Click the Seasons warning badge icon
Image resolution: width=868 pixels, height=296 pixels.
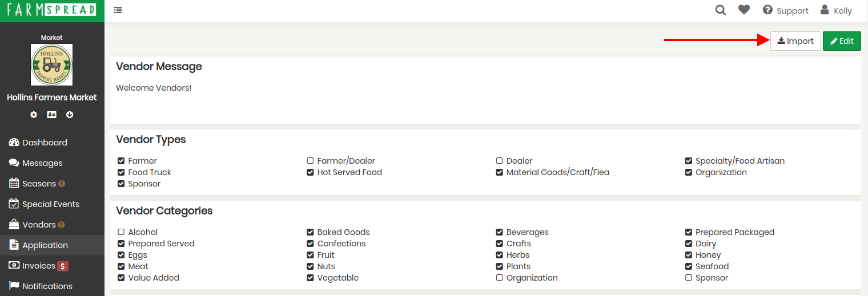click(62, 184)
